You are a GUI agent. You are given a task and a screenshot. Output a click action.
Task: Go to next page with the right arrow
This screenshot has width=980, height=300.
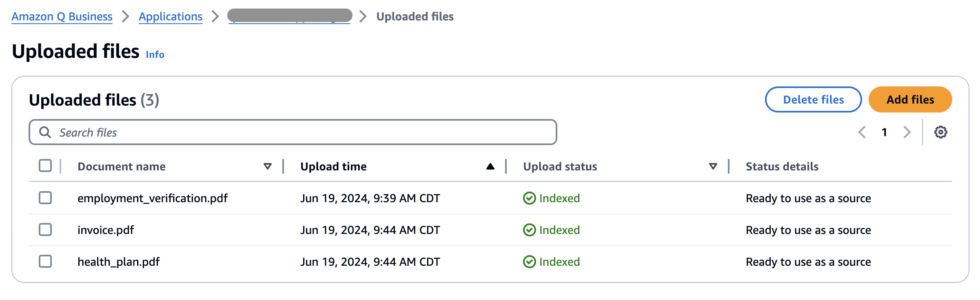pos(907,132)
